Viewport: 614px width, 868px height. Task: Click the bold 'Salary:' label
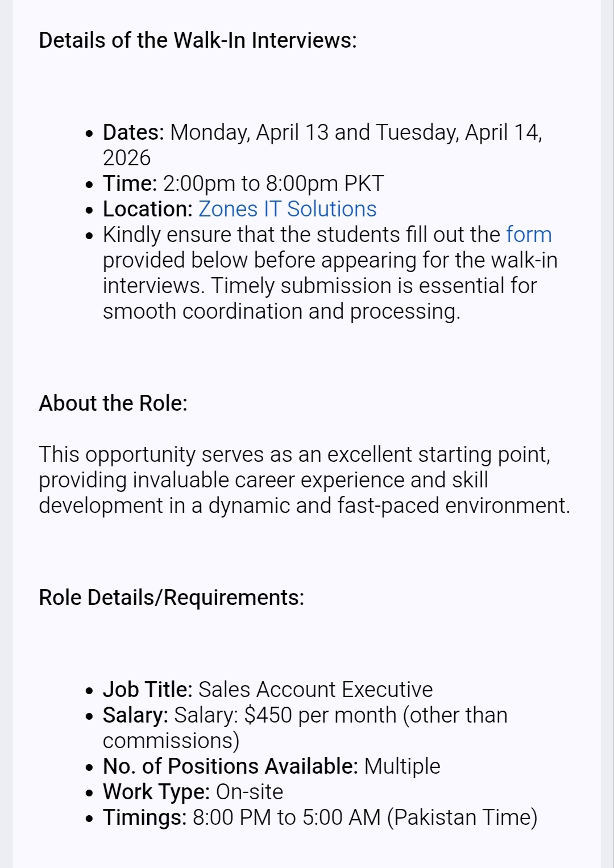click(x=135, y=715)
